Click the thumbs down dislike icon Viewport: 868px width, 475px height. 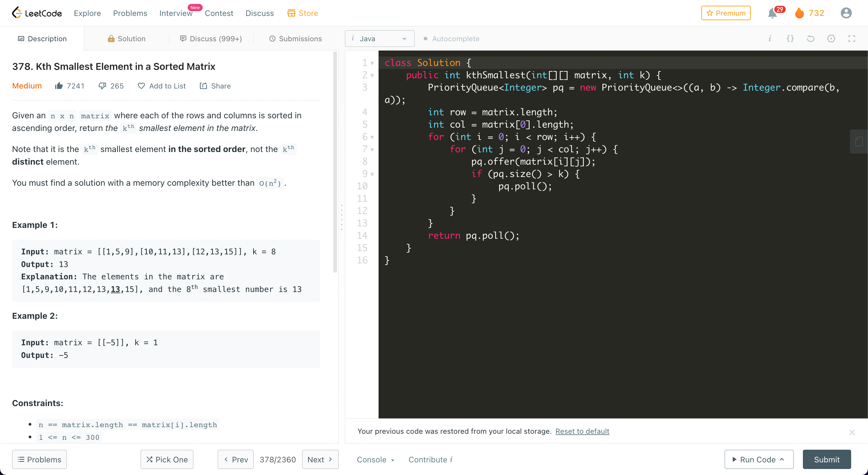tap(102, 86)
